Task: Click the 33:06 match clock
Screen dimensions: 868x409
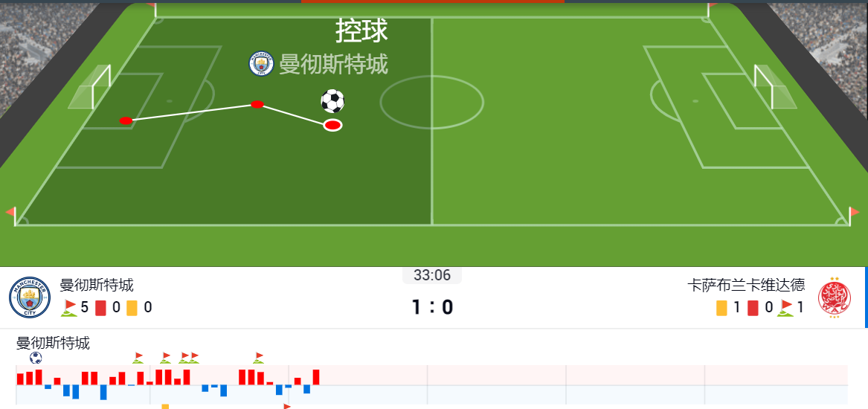Action: [x=432, y=275]
